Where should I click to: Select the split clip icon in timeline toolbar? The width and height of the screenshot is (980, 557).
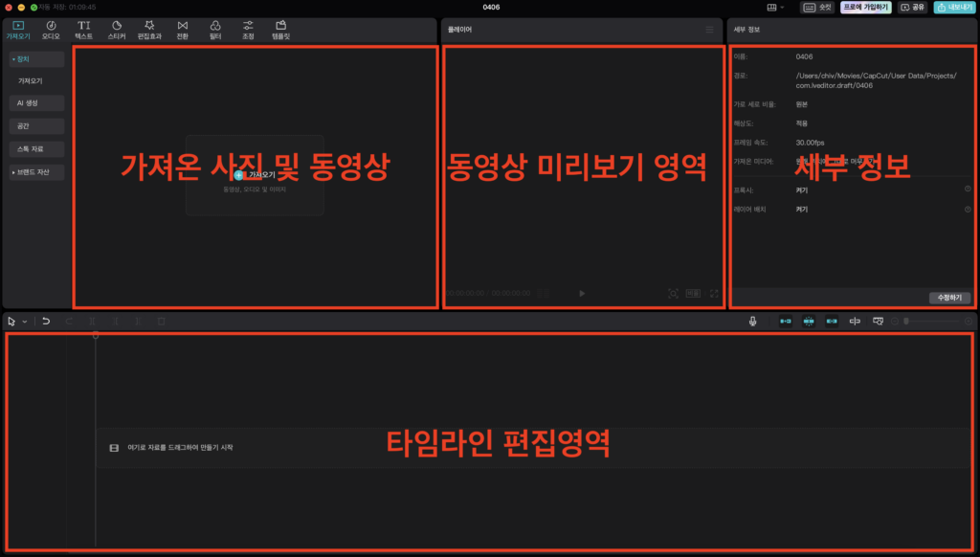92,322
